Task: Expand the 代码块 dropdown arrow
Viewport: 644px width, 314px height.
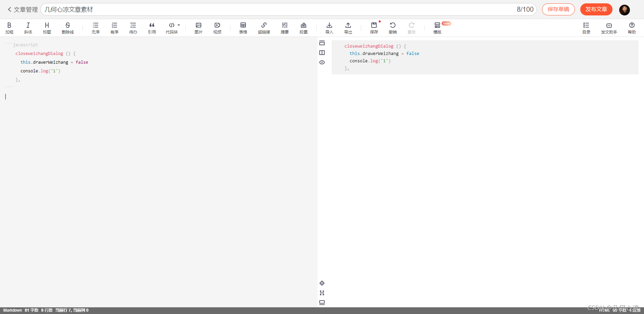Action: (179, 25)
